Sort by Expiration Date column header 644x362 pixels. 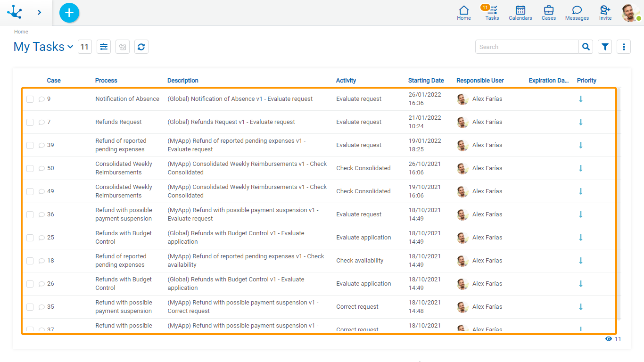[549, 81]
